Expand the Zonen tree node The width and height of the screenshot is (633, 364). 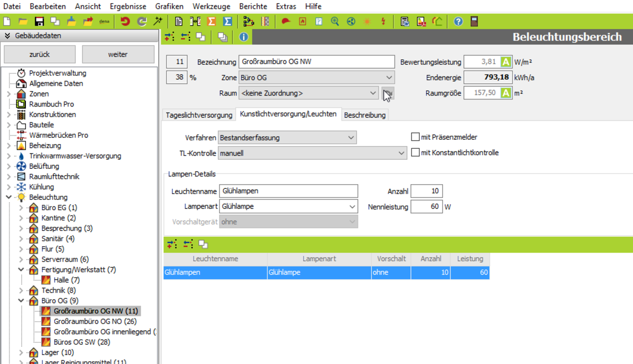click(x=8, y=94)
